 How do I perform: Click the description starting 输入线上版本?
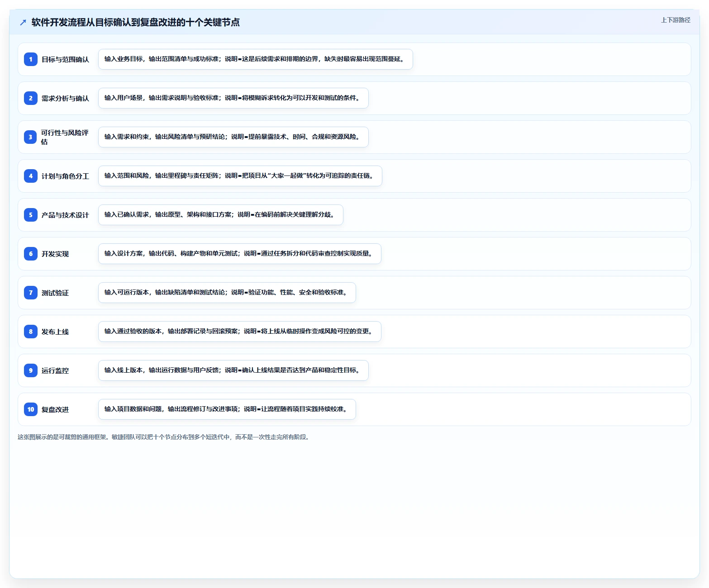pyautogui.click(x=233, y=370)
